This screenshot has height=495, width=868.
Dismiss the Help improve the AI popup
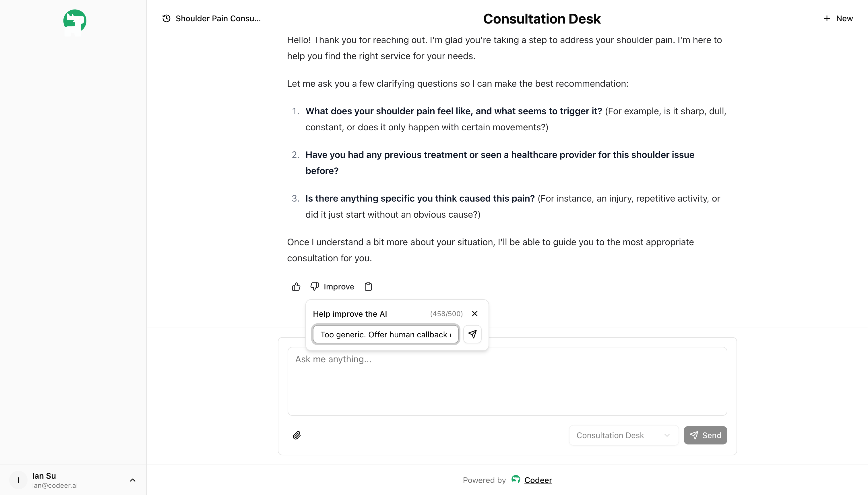[x=474, y=314]
